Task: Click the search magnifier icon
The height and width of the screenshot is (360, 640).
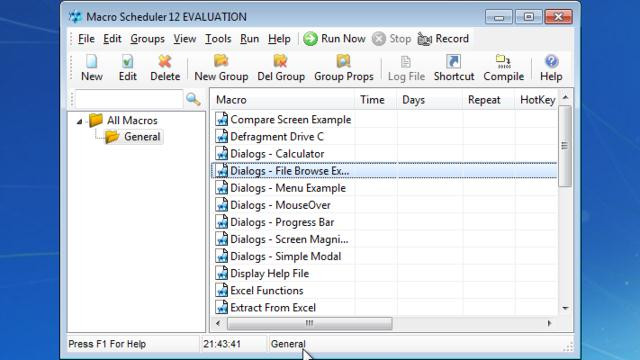Action: (193, 99)
